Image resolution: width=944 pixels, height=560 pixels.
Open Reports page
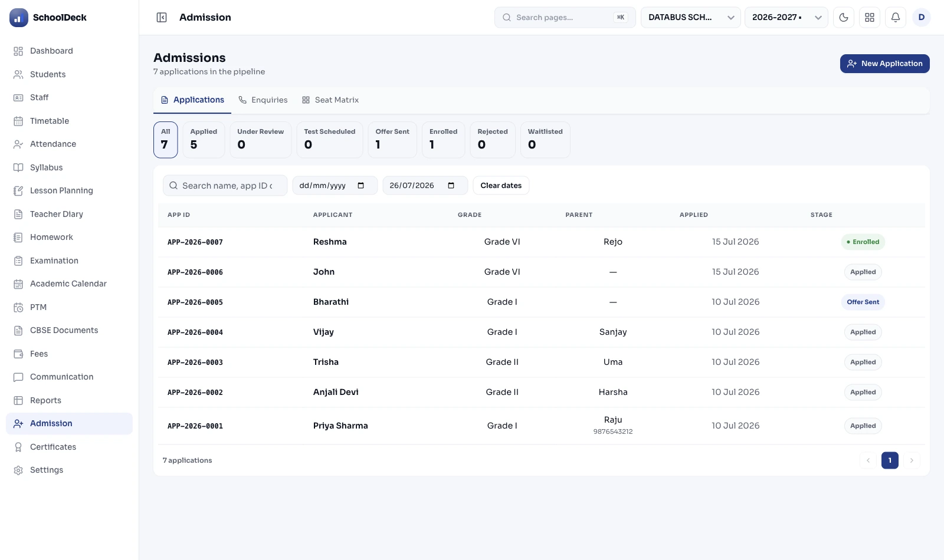(69, 400)
